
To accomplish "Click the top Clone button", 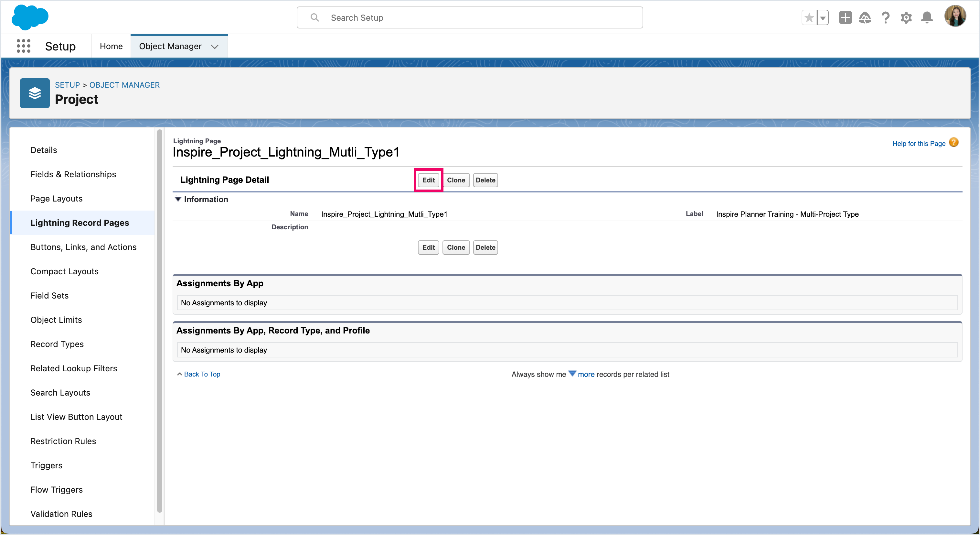I will tap(456, 180).
